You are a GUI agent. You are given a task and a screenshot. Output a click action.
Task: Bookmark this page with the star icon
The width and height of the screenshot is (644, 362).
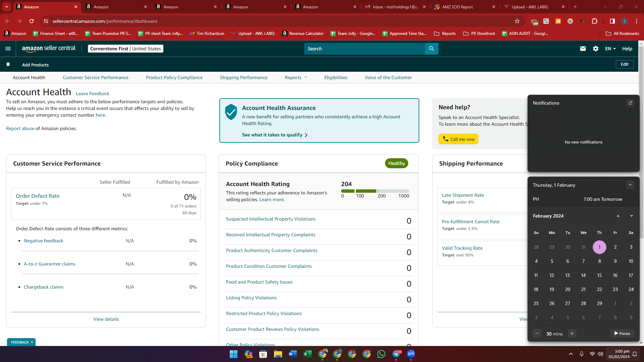[x=517, y=21]
